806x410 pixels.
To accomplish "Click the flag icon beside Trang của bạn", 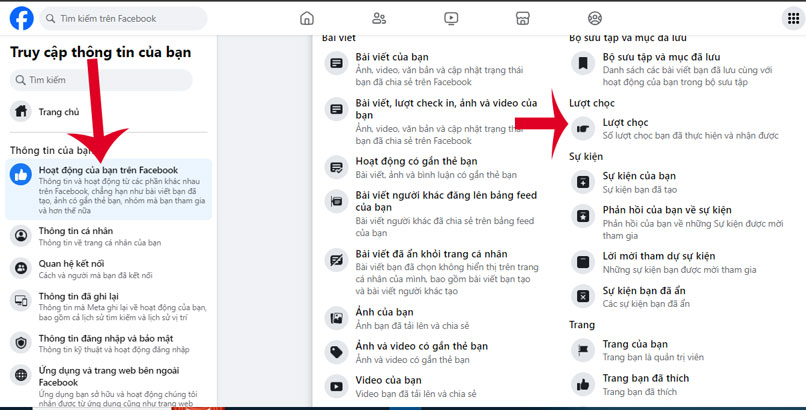I will pos(583,350).
